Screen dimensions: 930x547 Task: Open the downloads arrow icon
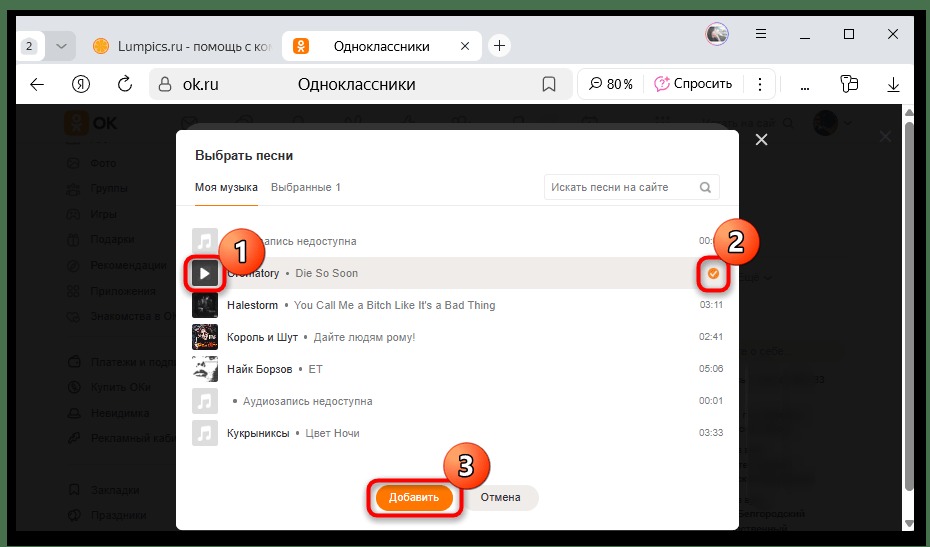pos(893,84)
